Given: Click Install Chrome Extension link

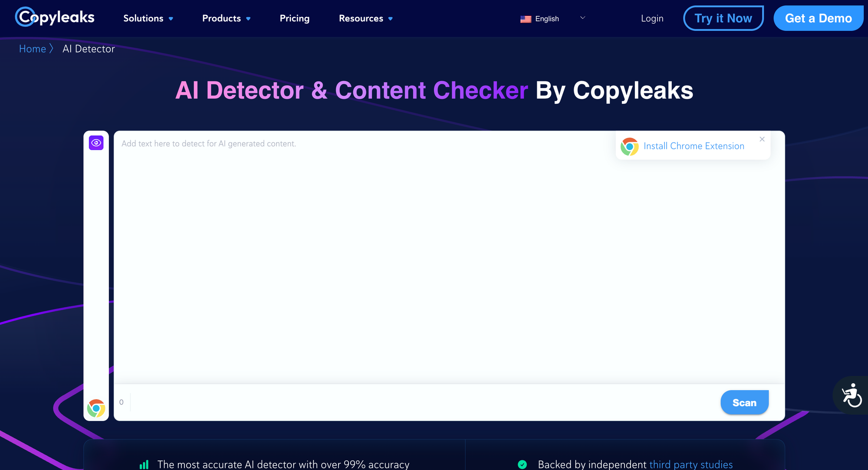Looking at the screenshot, I should (x=694, y=146).
